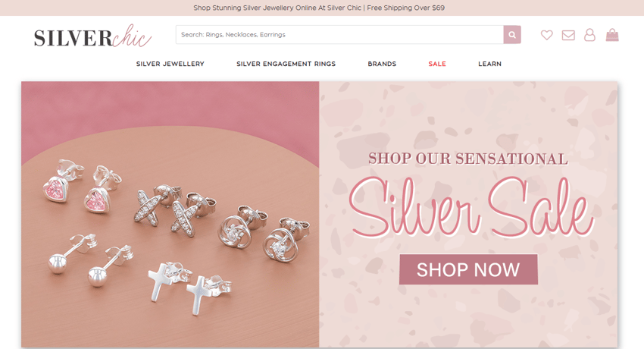Click the Shop Now button
The image size is (644, 349).
pyautogui.click(x=468, y=269)
